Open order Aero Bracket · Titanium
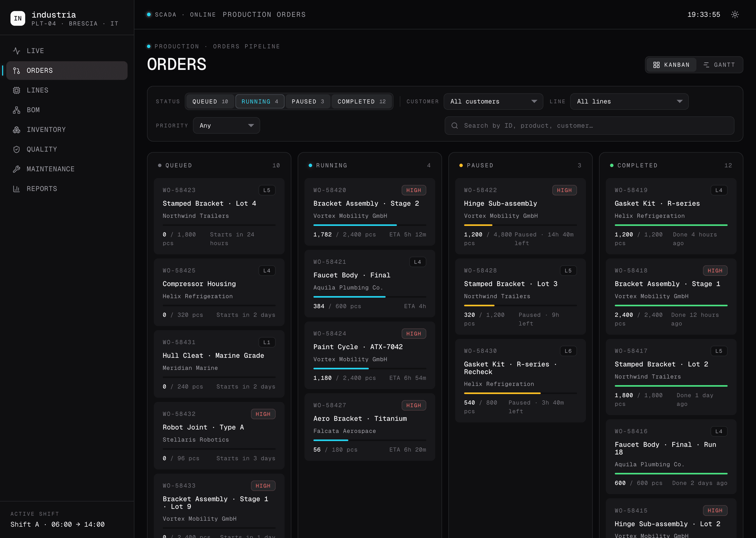 (370, 427)
